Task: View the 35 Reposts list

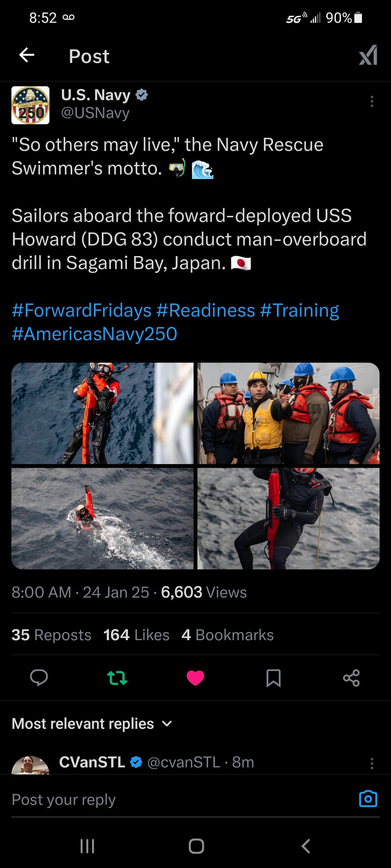Action: (51, 635)
